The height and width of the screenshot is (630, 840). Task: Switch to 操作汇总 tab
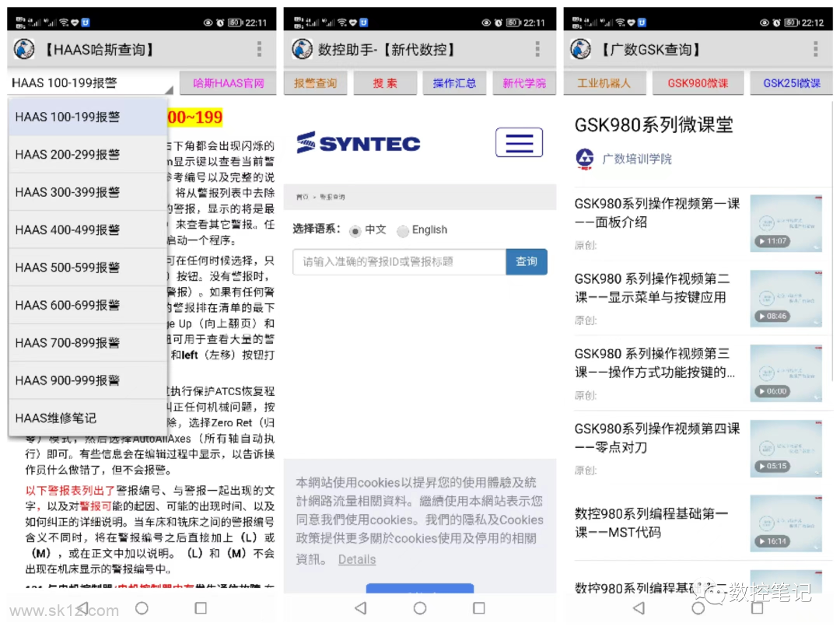(454, 83)
